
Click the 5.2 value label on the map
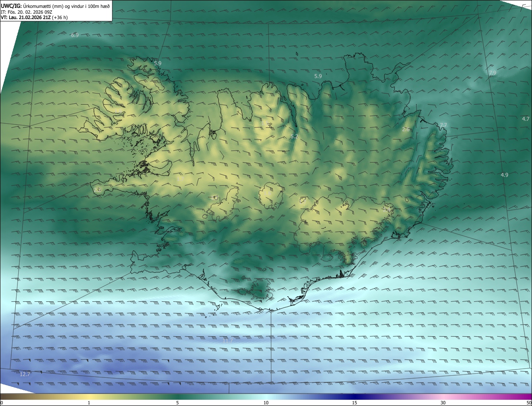[294, 136]
